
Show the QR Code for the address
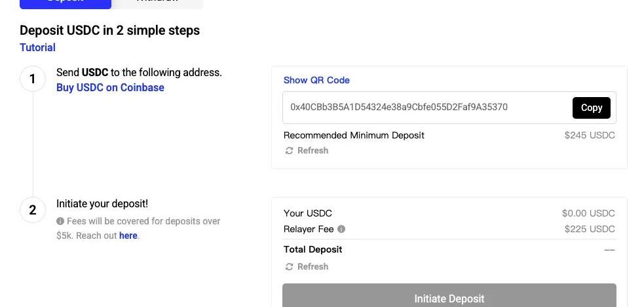[316, 80]
